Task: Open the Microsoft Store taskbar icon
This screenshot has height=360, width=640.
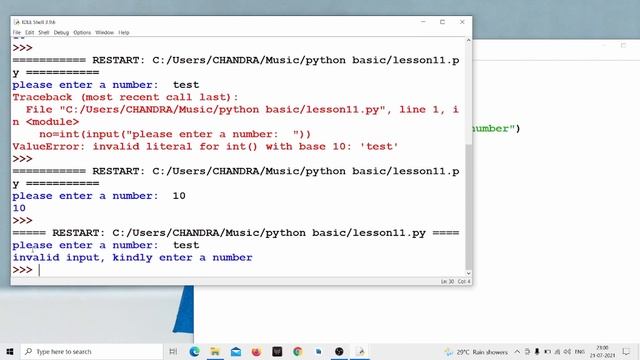Action: [277, 351]
